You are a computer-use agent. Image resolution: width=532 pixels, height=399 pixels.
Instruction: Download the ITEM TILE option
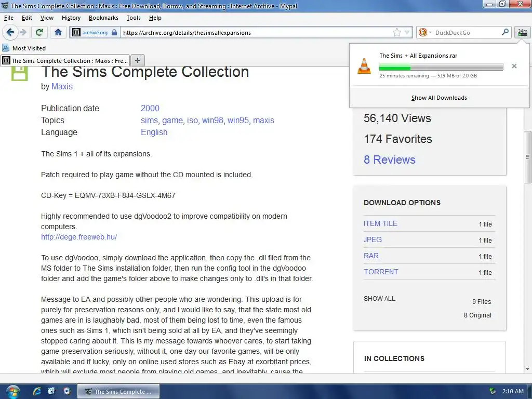(x=380, y=223)
